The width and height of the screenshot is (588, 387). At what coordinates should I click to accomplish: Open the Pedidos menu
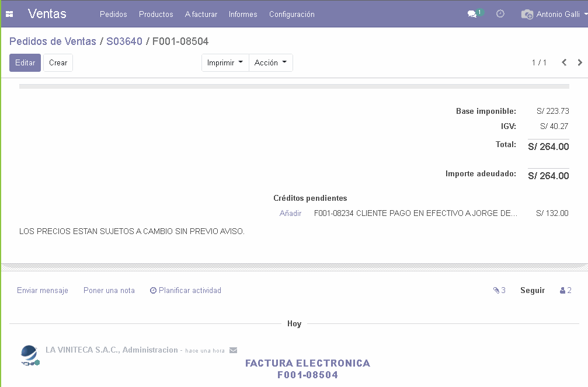tap(113, 14)
